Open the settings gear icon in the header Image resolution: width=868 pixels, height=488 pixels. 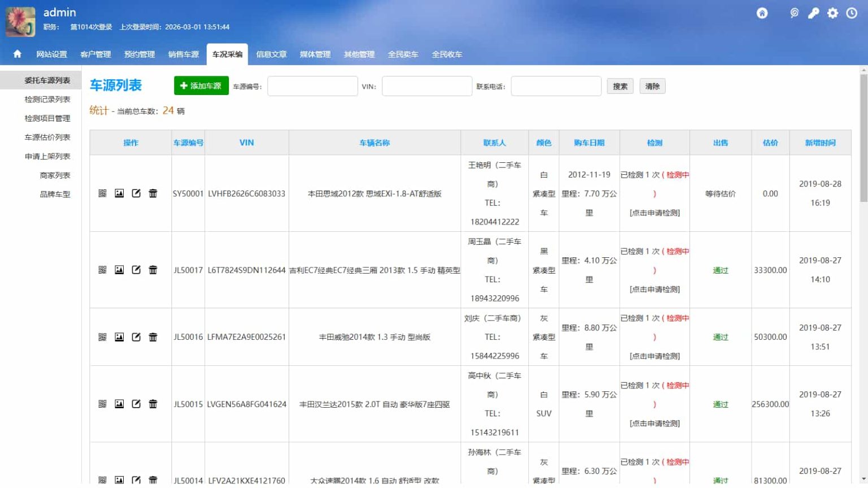(x=832, y=12)
